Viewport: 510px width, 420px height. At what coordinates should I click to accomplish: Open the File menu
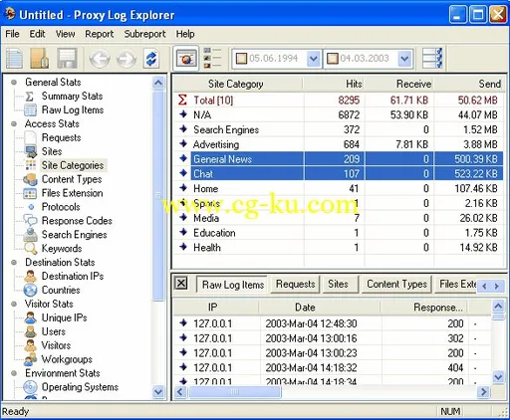tap(12, 34)
